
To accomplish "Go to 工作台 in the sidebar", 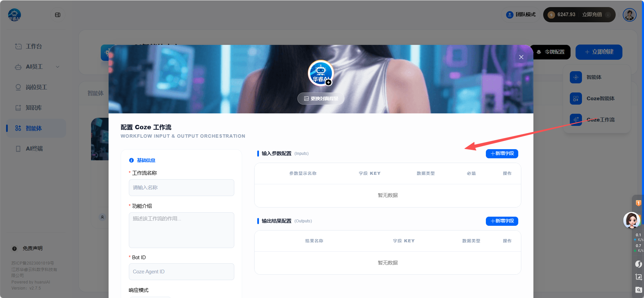I will [34, 46].
